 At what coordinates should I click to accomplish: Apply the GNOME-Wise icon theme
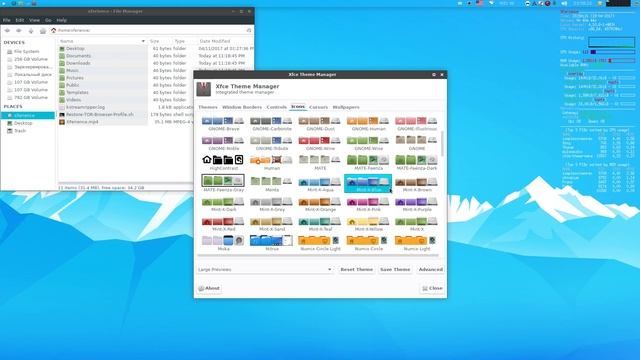tap(368, 143)
